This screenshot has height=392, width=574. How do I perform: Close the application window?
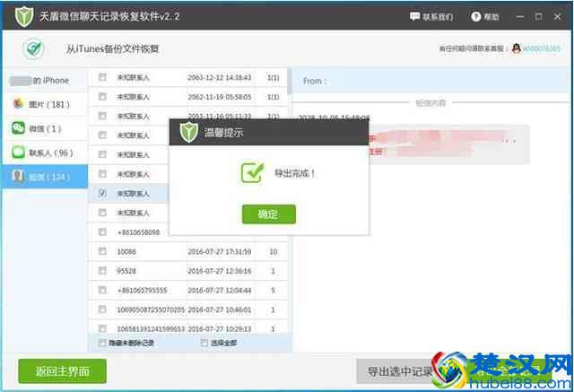(557, 16)
